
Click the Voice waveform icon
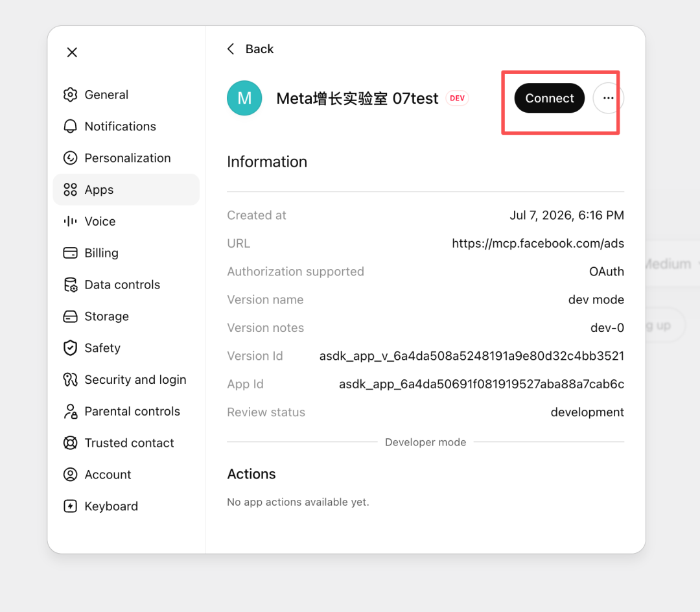pyautogui.click(x=70, y=222)
